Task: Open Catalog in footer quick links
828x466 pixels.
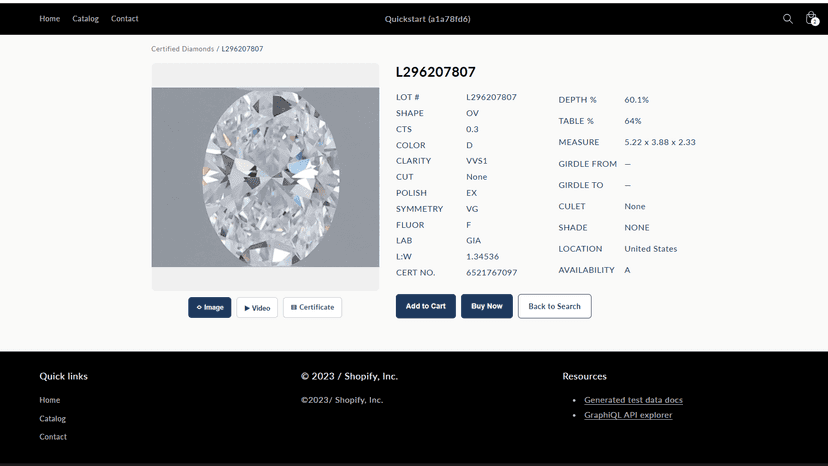Action: (52, 418)
